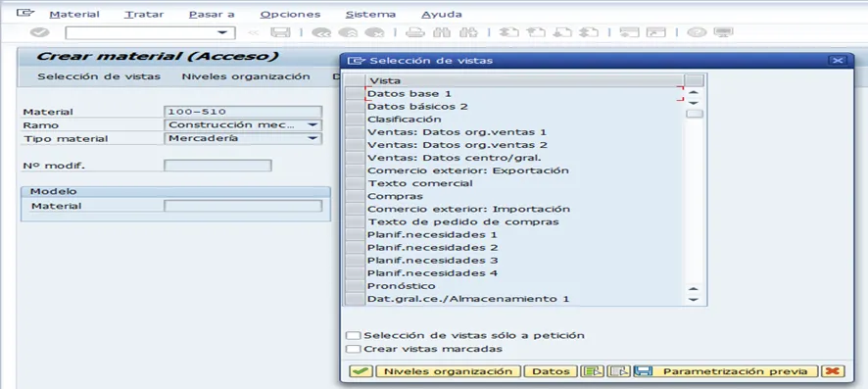The image size is (868, 389).
Task: Click Niveles organización button in the dialog
Action: tap(448, 371)
